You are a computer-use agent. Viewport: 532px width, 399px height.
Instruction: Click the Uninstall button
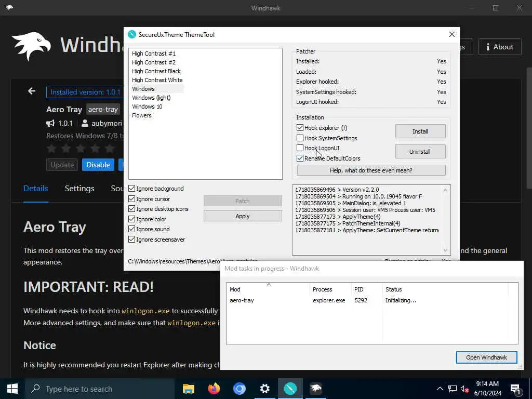point(420,152)
